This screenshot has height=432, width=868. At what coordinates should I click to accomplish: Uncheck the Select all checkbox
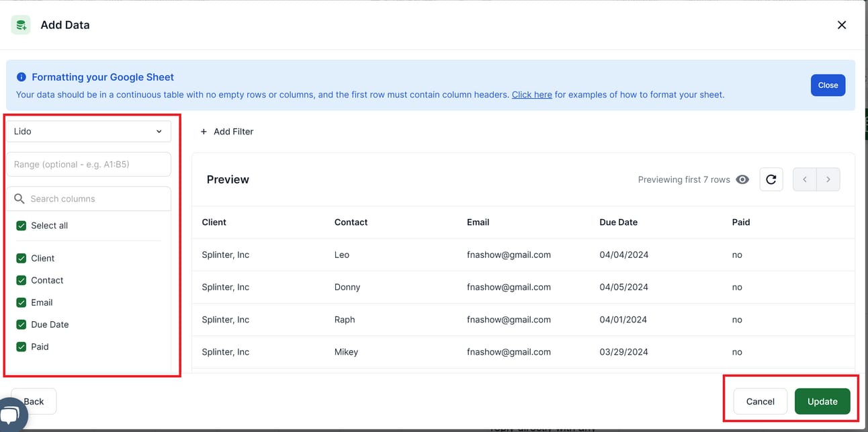click(x=21, y=226)
